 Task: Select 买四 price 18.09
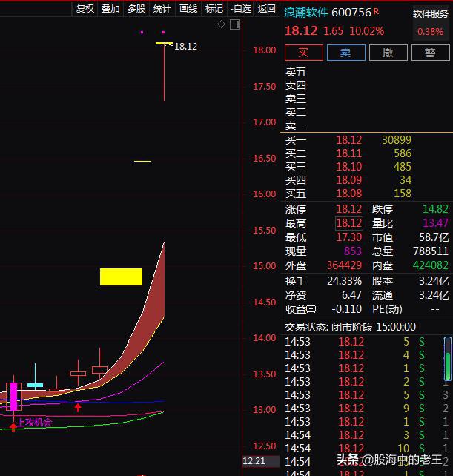349,180
